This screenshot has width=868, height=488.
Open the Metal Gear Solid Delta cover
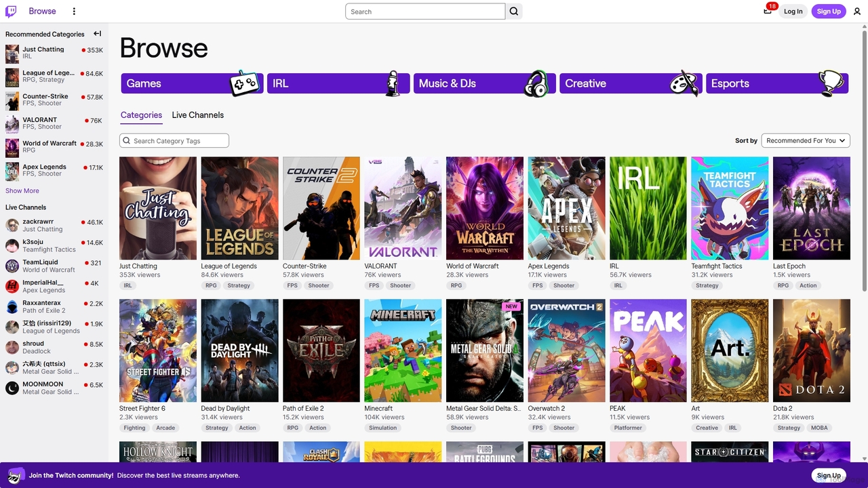pyautogui.click(x=485, y=350)
